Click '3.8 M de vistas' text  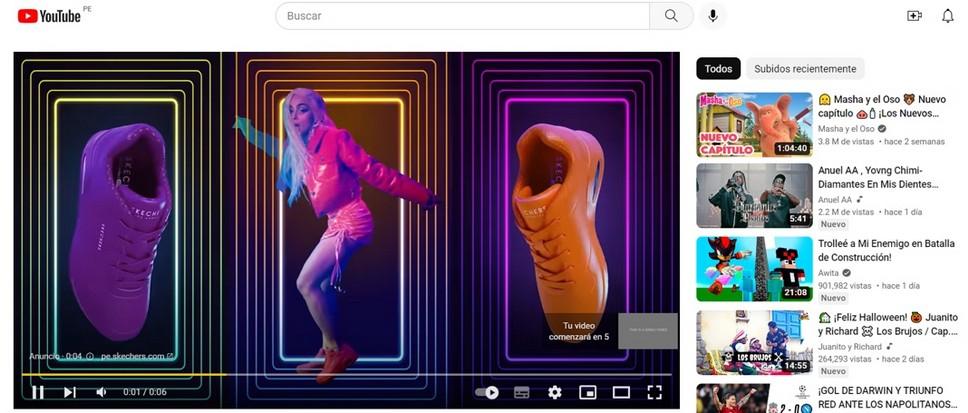pos(846,141)
